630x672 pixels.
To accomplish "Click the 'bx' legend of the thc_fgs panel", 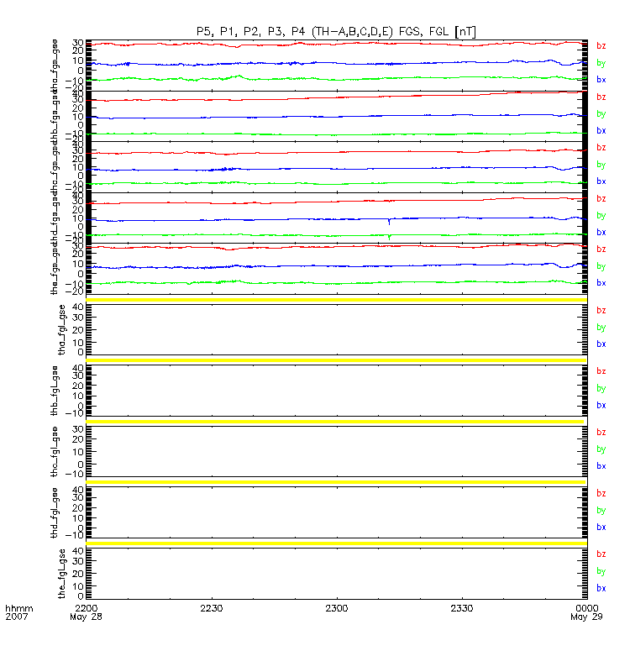I will [601, 181].
